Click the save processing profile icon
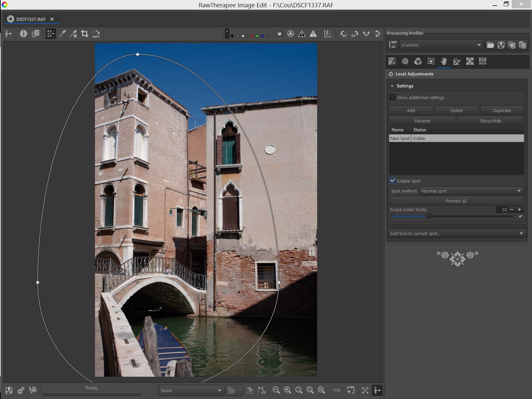 point(501,45)
